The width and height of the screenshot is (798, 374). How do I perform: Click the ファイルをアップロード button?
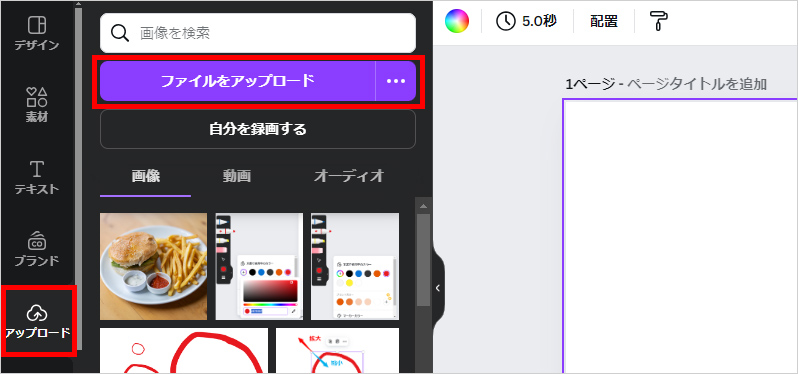click(238, 81)
